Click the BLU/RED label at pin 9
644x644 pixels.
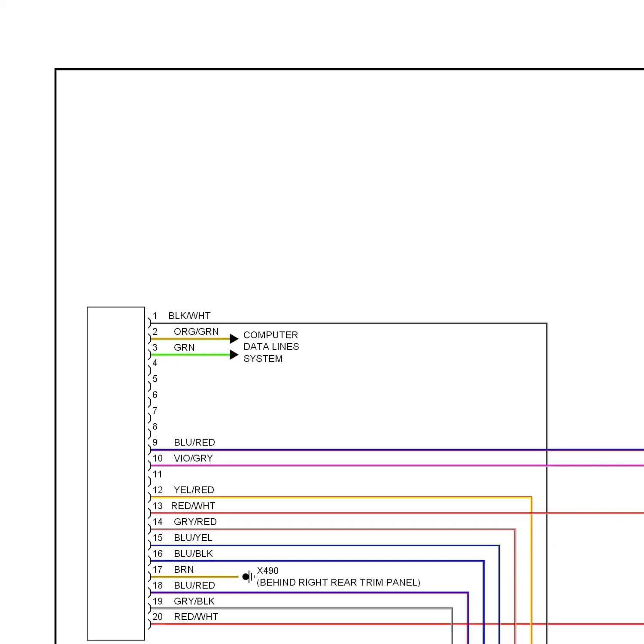[x=194, y=443]
